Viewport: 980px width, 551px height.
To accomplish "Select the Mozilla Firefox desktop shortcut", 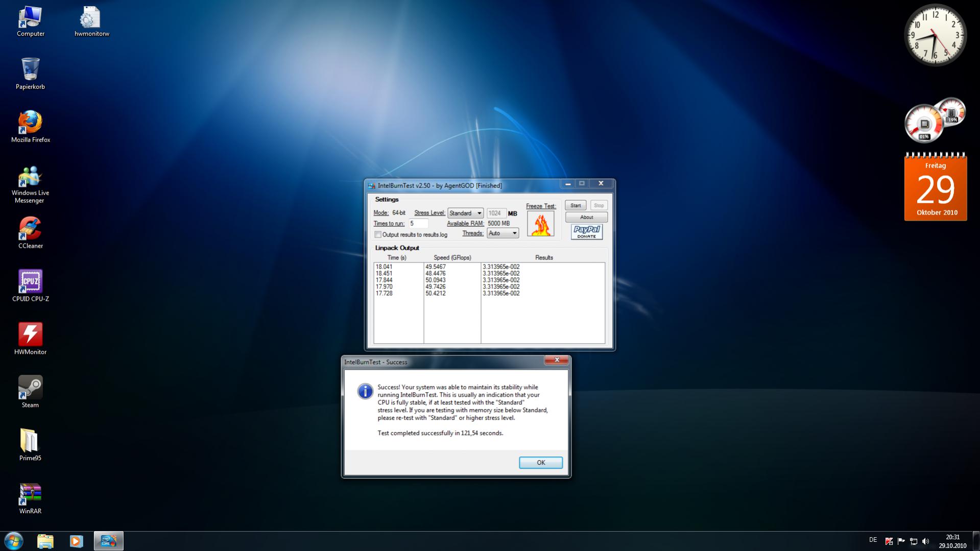I will coord(31,127).
